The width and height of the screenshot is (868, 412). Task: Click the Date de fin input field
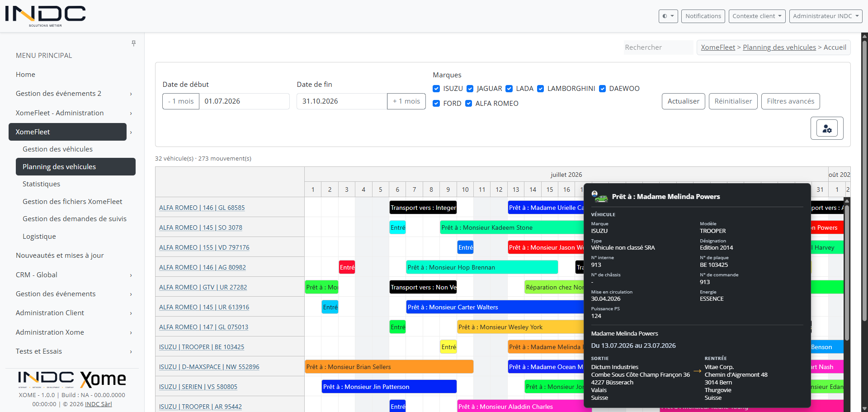click(342, 101)
